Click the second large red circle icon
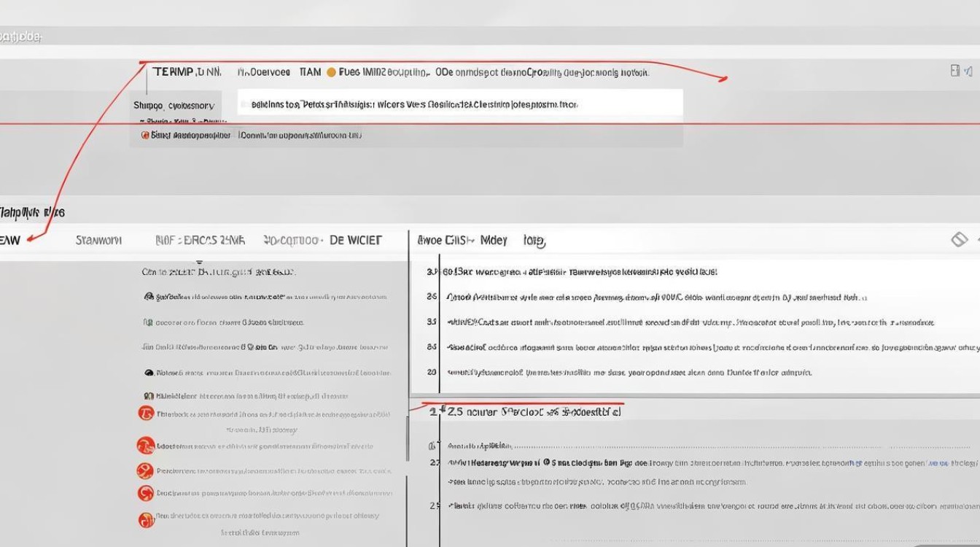980x547 pixels. 146,445
